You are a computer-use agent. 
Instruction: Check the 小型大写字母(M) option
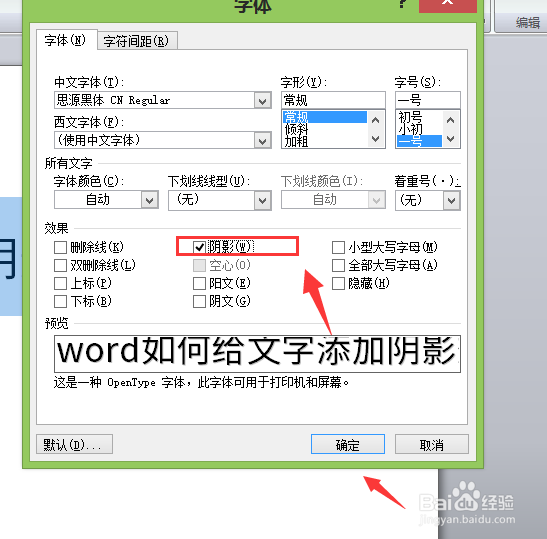338,247
